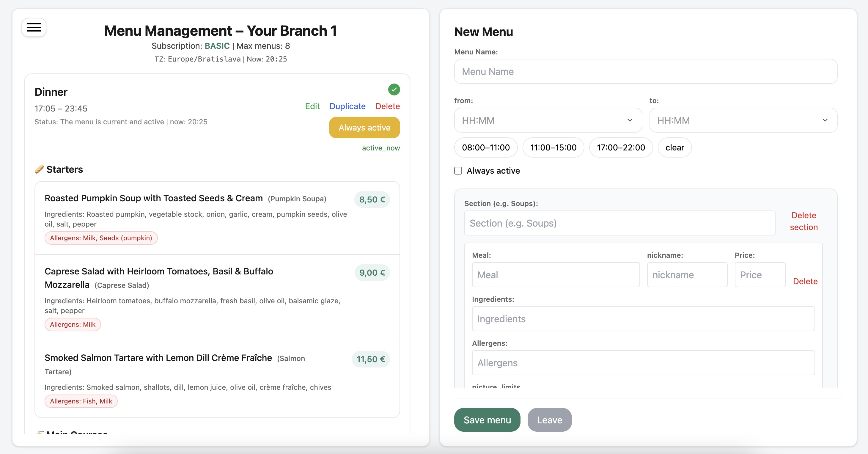Click the yellow Always active button

coord(364,128)
